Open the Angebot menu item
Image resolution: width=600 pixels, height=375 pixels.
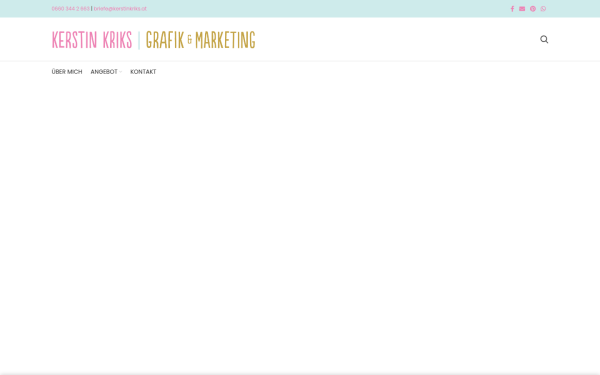[104, 72]
